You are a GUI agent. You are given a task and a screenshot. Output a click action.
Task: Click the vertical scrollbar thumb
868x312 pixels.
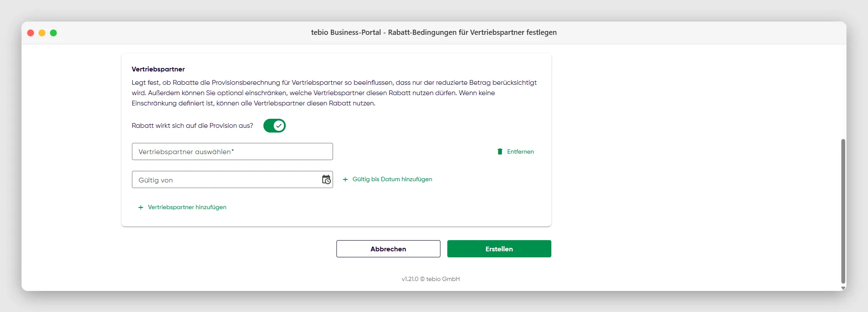(x=843, y=211)
